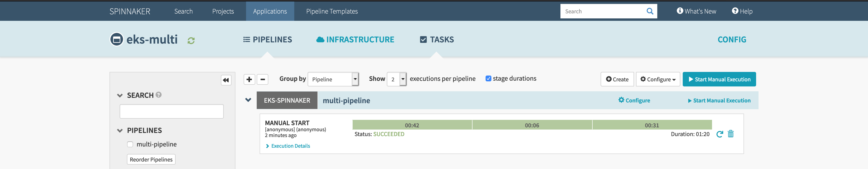Toggle the stage durations checkbox
The height and width of the screenshot is (169, 868).
pyautogui.click(x=488, y=78)
